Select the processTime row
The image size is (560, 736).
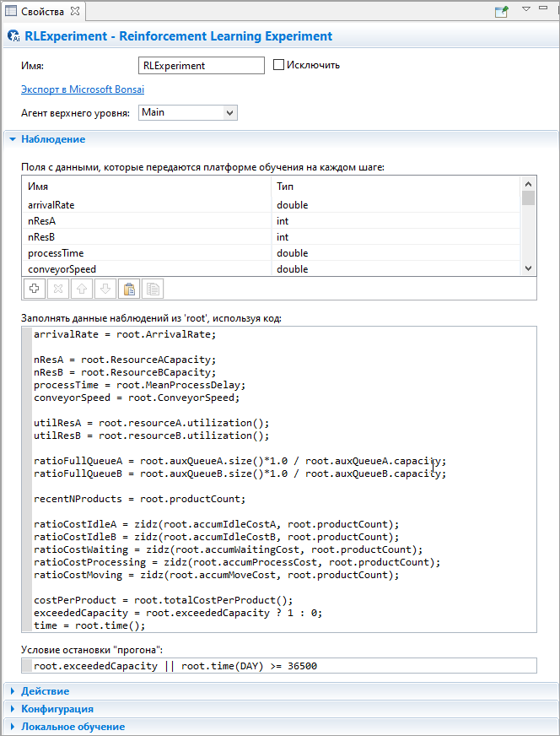(x=271, y=253)
